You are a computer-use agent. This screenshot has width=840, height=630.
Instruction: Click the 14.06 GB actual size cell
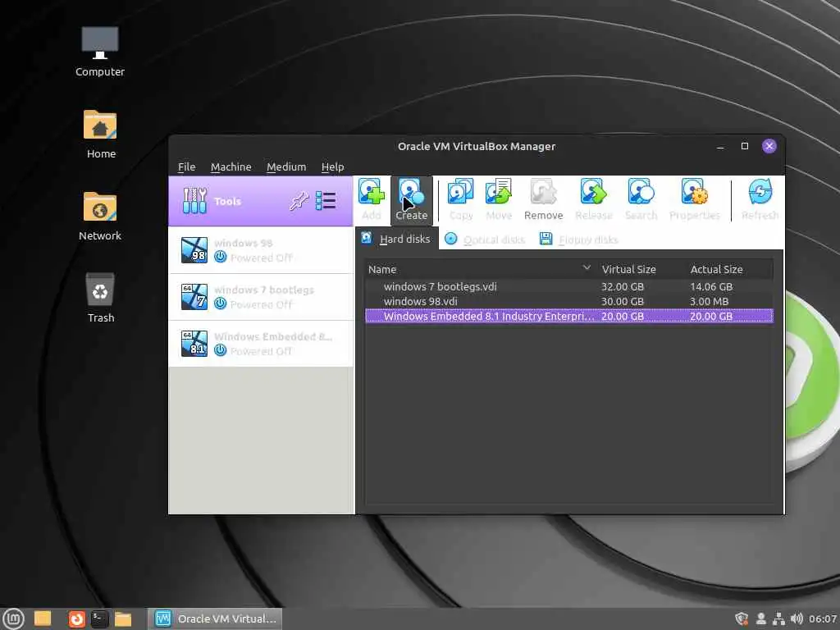coord(711,286)
